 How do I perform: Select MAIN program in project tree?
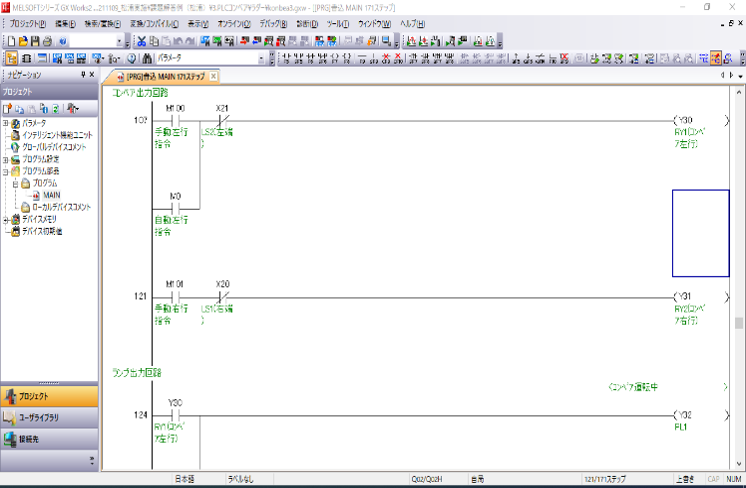(x=51, y=195)
